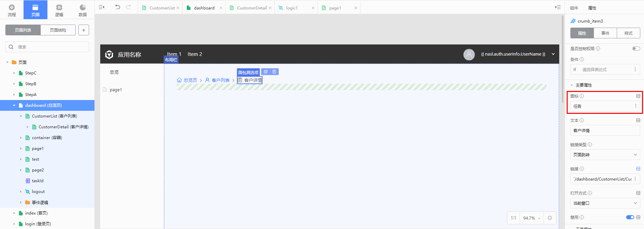Add a new page with the plus button
Screen dimensions: 644x229
point(84,30)
